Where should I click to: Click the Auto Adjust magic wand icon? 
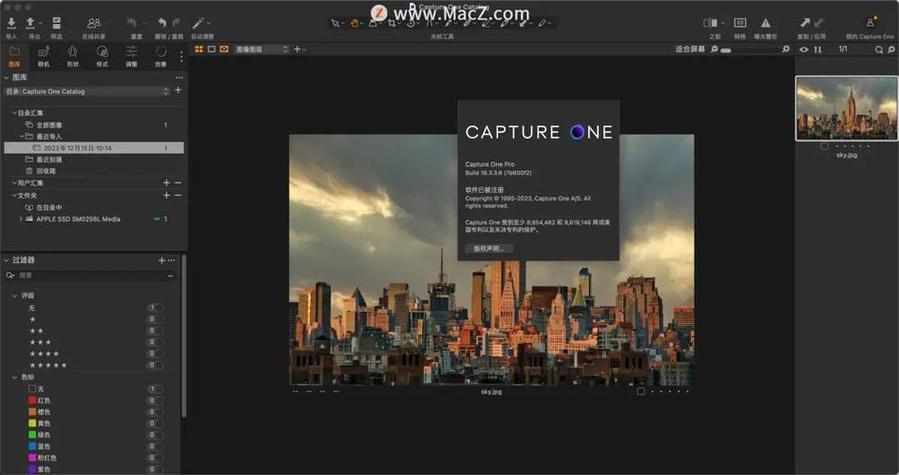click(198, 22)
